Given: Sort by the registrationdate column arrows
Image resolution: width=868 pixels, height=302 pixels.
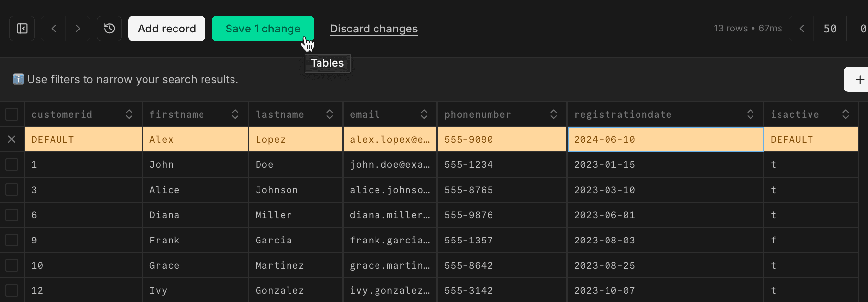Looking at the screenshot, I should coord(750,114).
